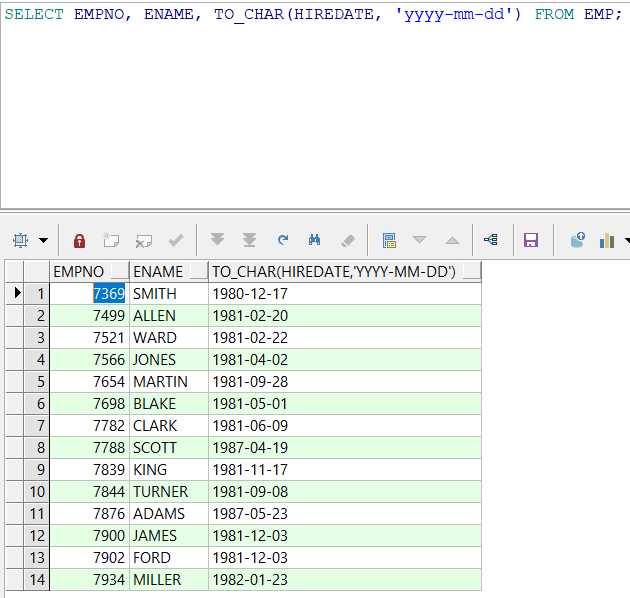630x598 pixels.
Task: Click the next record down arrow
Action: coord(419,240)
